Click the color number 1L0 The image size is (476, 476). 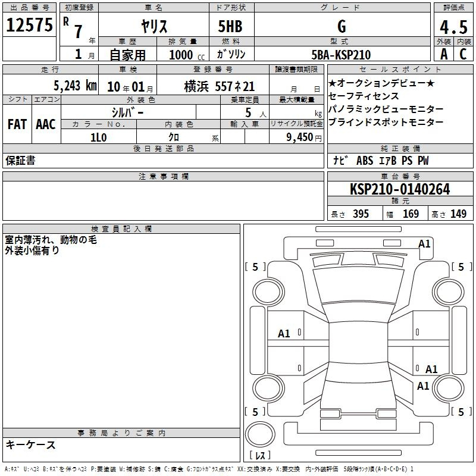click(98, 137)
